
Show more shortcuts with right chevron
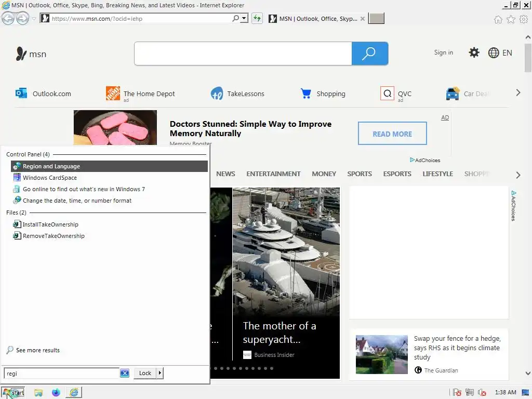[x=518, y=92]
